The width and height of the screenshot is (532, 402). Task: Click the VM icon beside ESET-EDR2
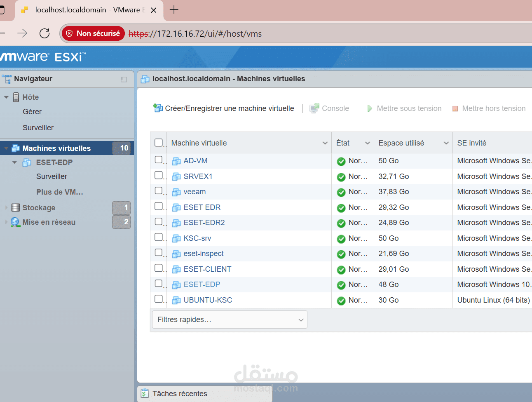click(176, 223)
